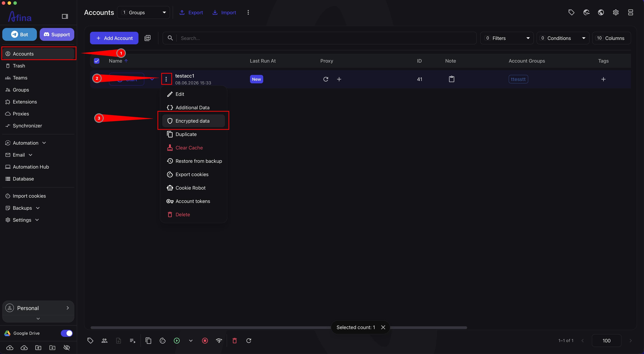Expand the Automation section
Viewport: 644px width, 354px height.
coord(38,143)
